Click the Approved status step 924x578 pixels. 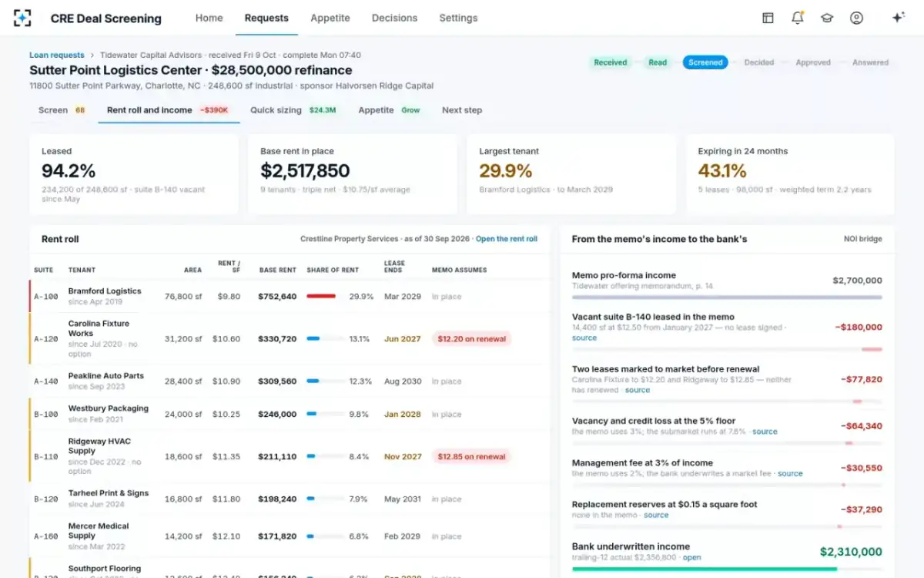tap(814, 62)
